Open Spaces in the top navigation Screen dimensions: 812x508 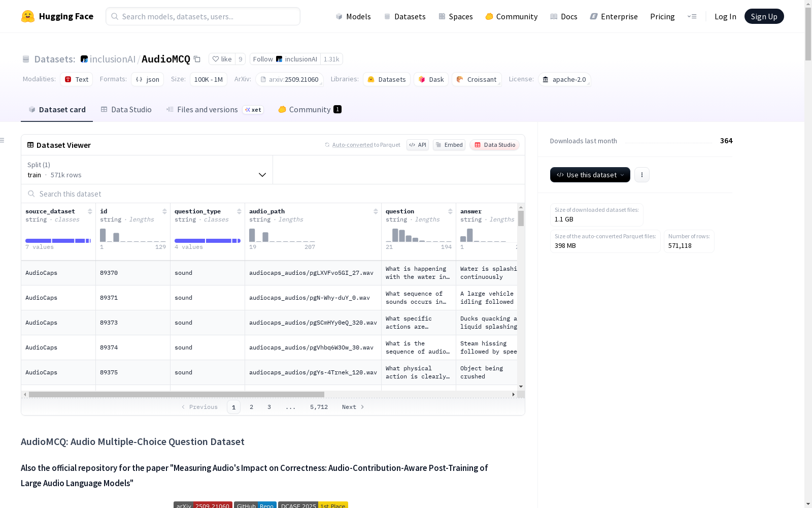pos(456,16)
